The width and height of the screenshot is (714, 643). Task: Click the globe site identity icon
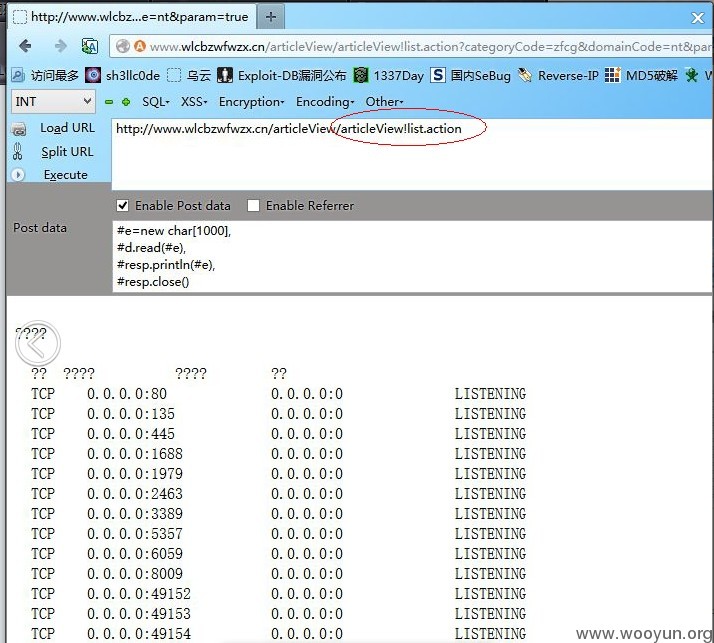(x=122, y=46)
